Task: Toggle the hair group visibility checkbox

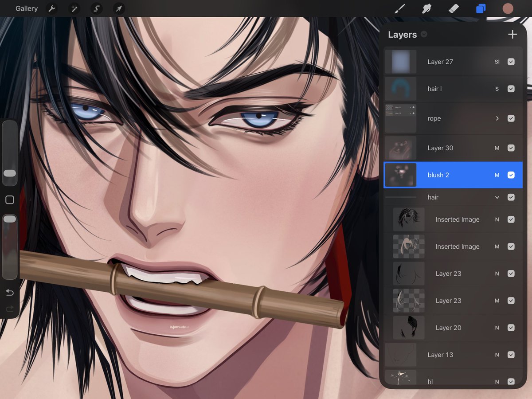Action: pos(511,197)
